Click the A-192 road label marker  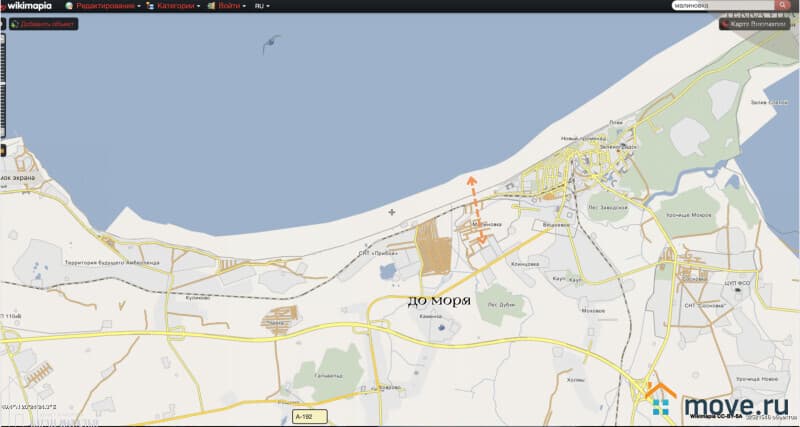[309, 415]
